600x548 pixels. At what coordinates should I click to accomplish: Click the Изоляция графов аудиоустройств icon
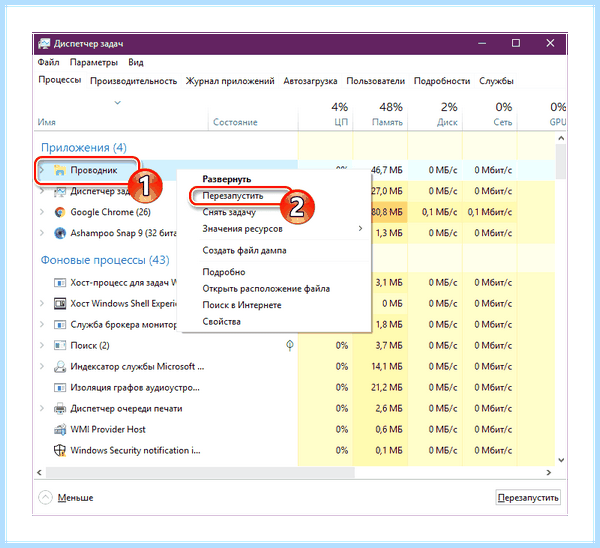(x=60, y=388)
